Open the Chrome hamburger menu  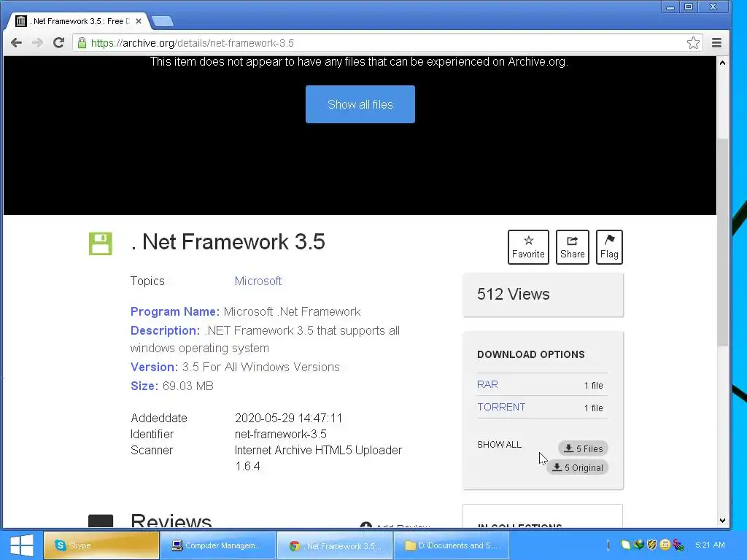click(x=716, y=43)
